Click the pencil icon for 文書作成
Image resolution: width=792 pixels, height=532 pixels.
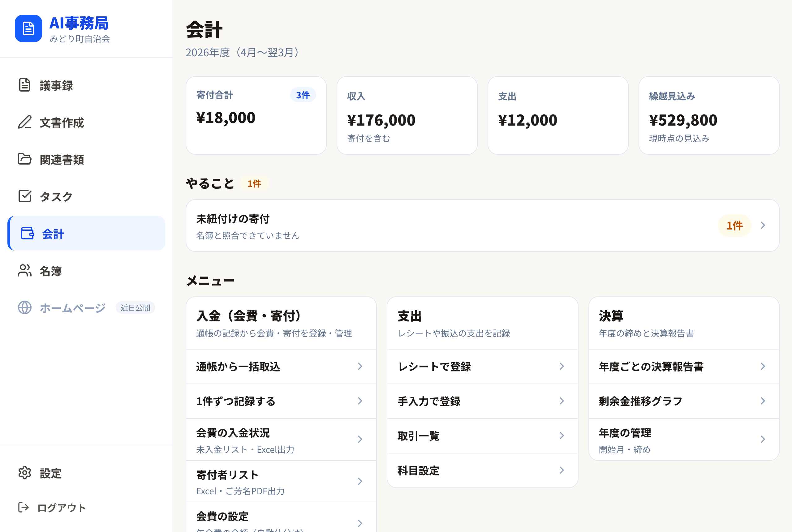pos(25,122)
